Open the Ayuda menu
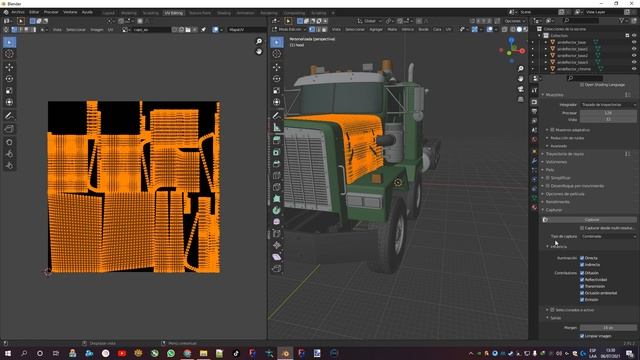 point(87,12)
